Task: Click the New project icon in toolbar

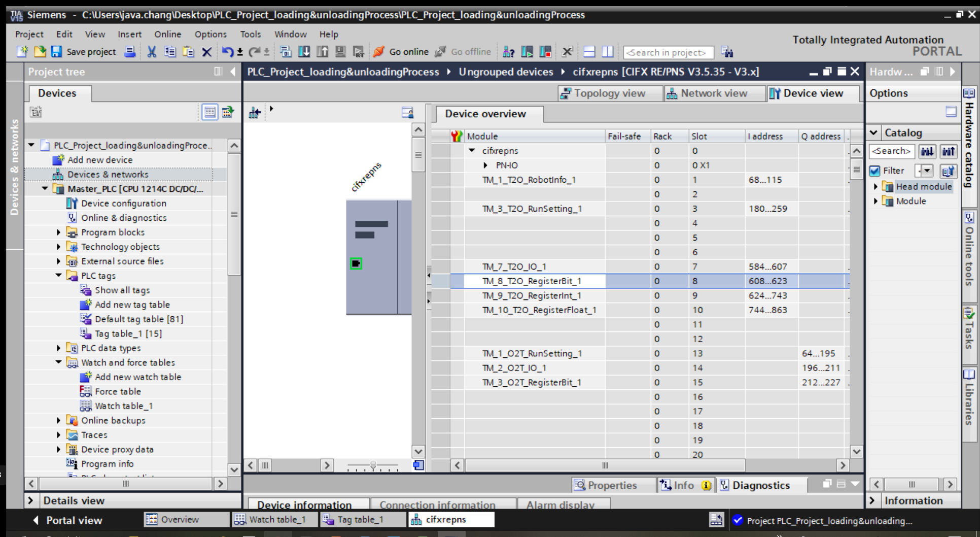Action: pos(22,52)
